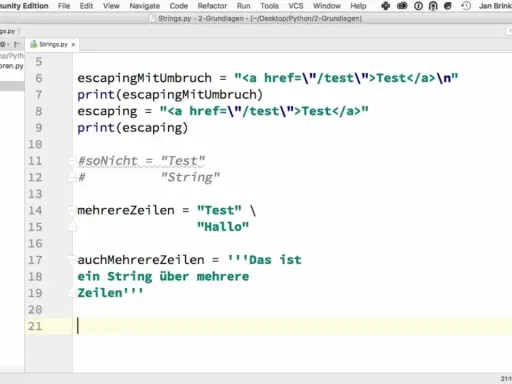Select the op/Pyth project root row
Image resolution: width=512 pixels, height=384 pixels.
coord(12,56)
